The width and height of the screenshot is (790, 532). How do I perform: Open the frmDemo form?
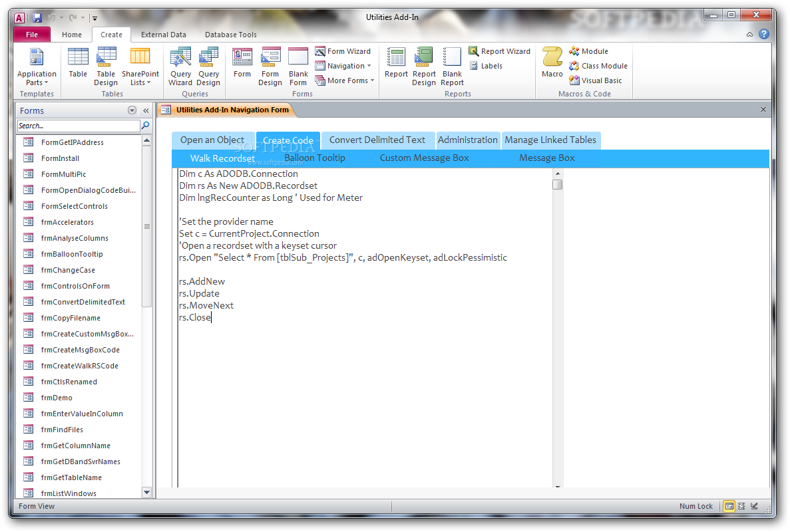tap(57, 398)
